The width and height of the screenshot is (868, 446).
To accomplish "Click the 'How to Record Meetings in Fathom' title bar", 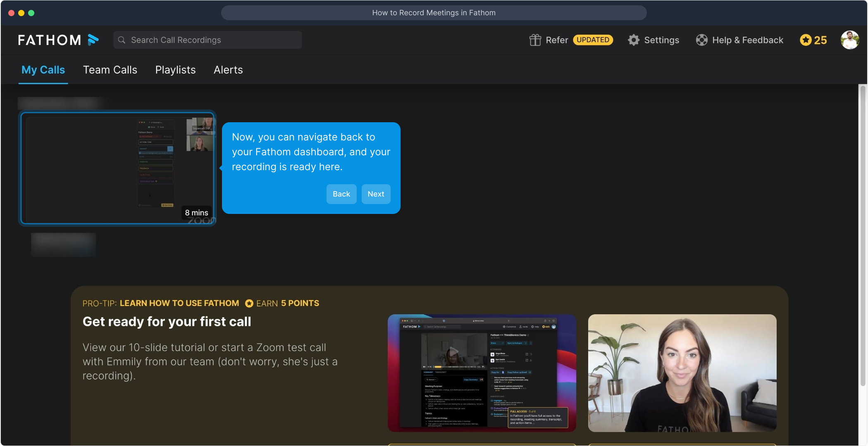I will pyautogui.click(x=434, y=13).
